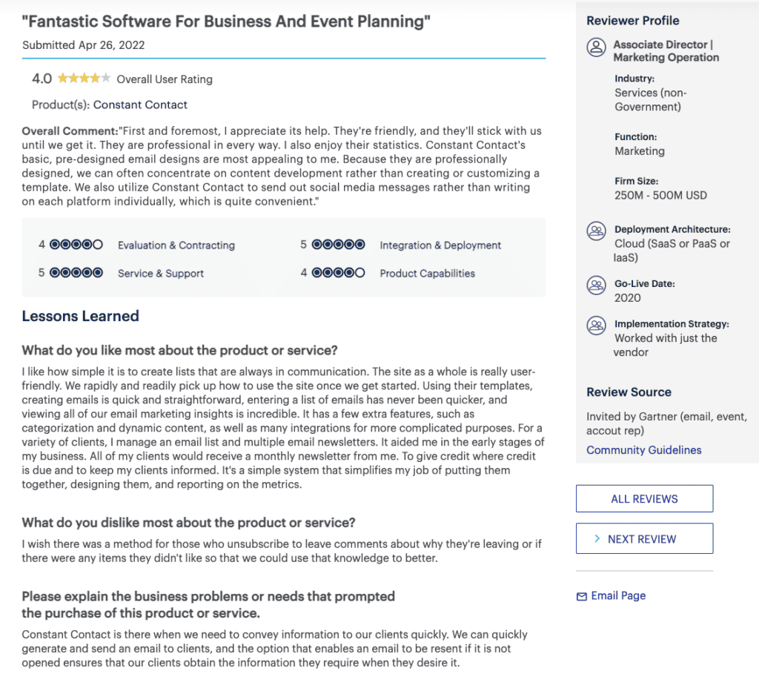Click the Implementation Strategy icon
This screenshot has height=700, width=759.
(596, 326)
